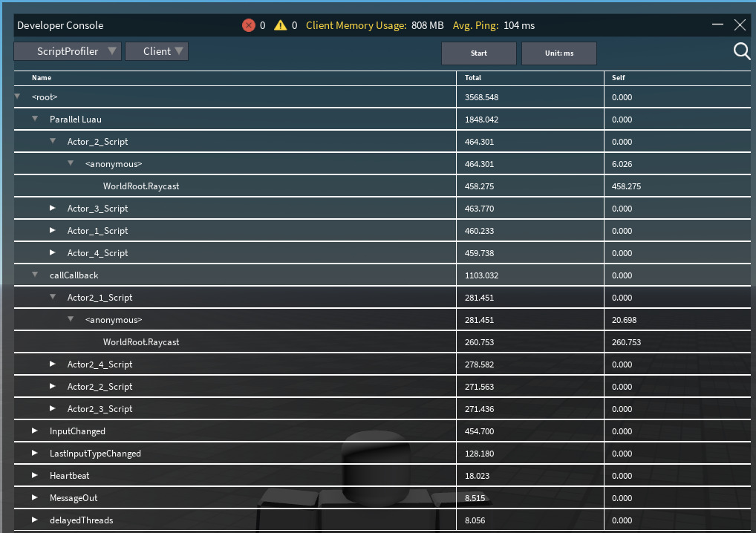The height and width of the screenshot is (533, 756).
Task: Click the red error count icon
Action: [249, 24]
